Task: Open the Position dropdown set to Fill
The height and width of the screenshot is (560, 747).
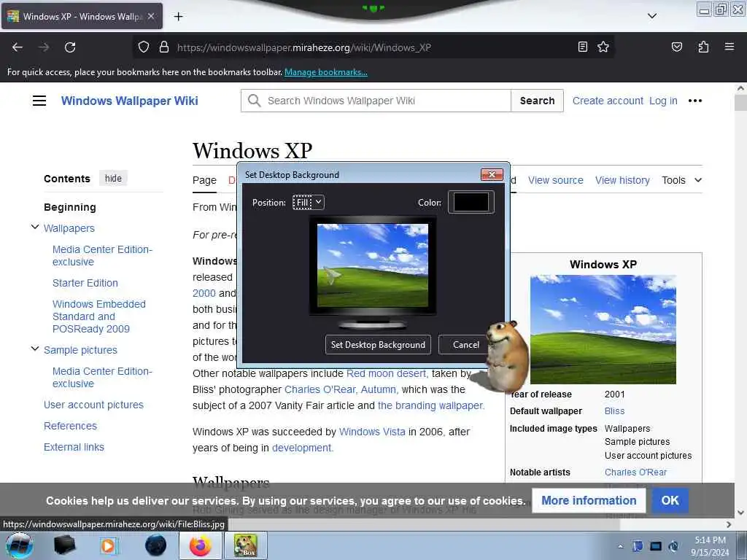Action: point(309,203)
